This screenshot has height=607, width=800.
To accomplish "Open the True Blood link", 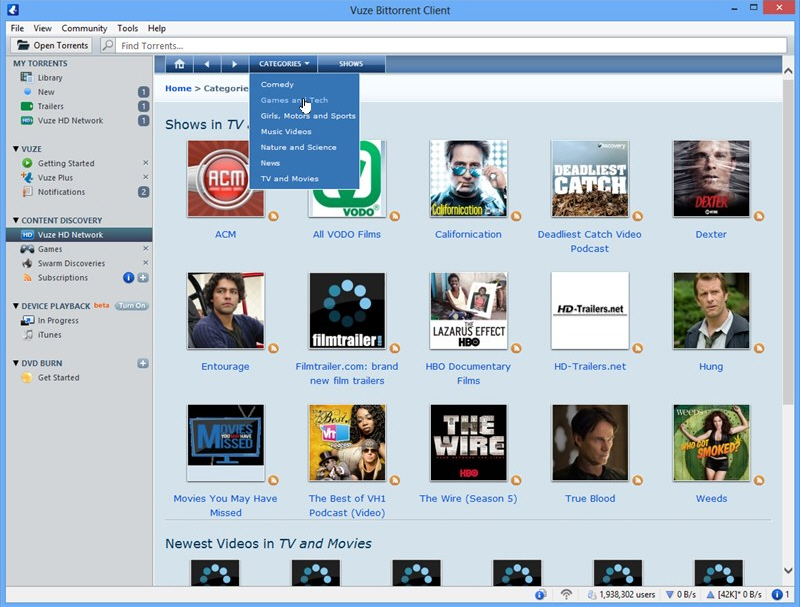I will (590, 499).
